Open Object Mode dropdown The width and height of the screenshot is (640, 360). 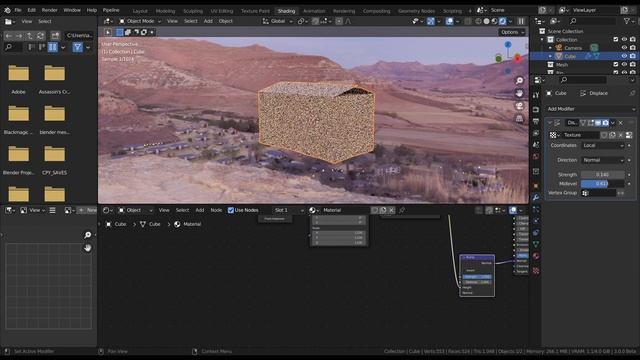[140, 21]
